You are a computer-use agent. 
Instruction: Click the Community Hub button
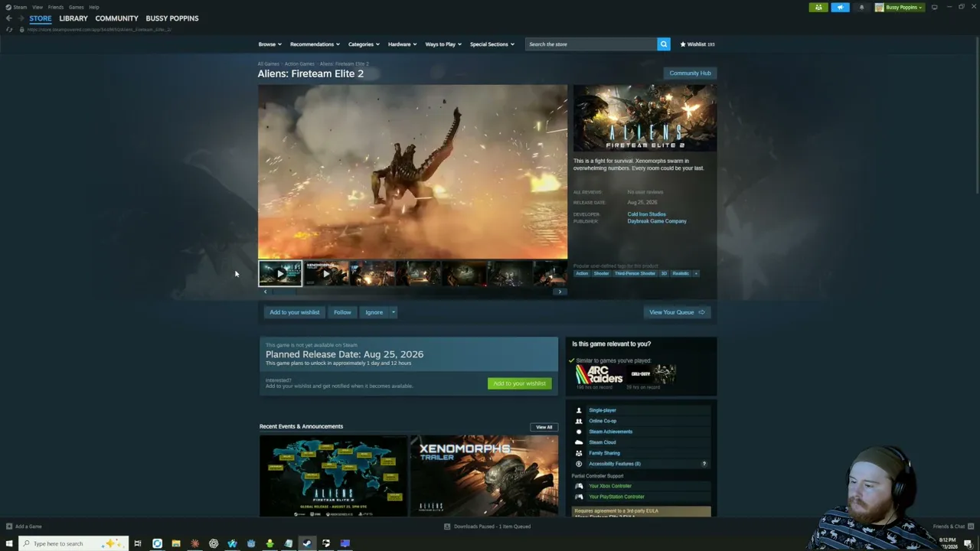point(690,73)
